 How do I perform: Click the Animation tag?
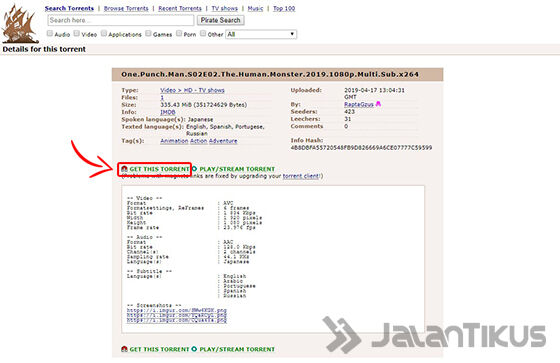174,141
